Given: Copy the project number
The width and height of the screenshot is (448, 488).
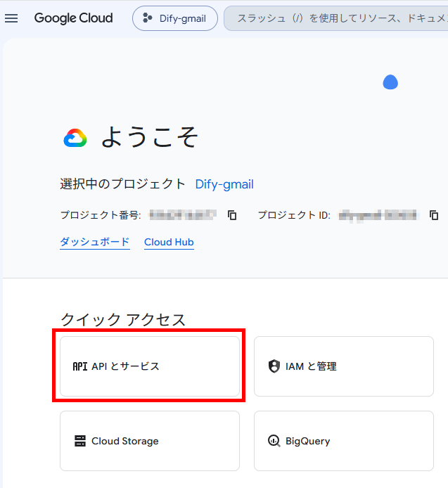Looking at the screenshot, I should pos(232,215).
